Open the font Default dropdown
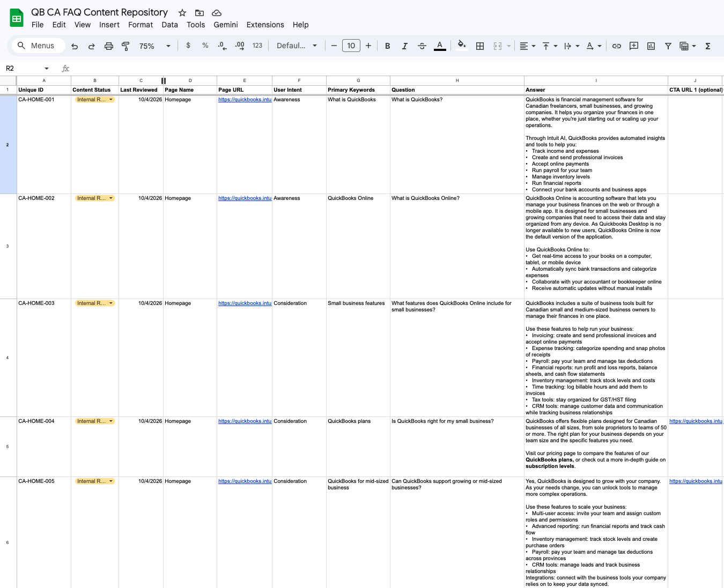 click(x=297, y=46)
